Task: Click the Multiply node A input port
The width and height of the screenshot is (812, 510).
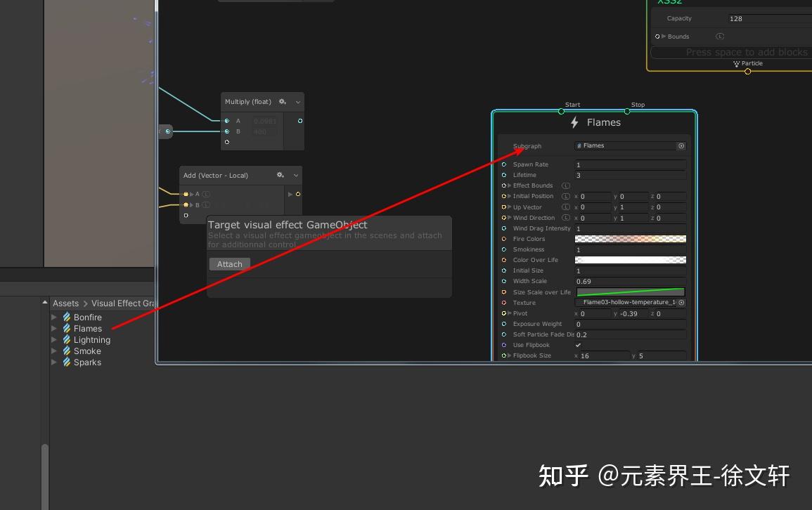Action: pyautogui.click(x=227, y=121)
